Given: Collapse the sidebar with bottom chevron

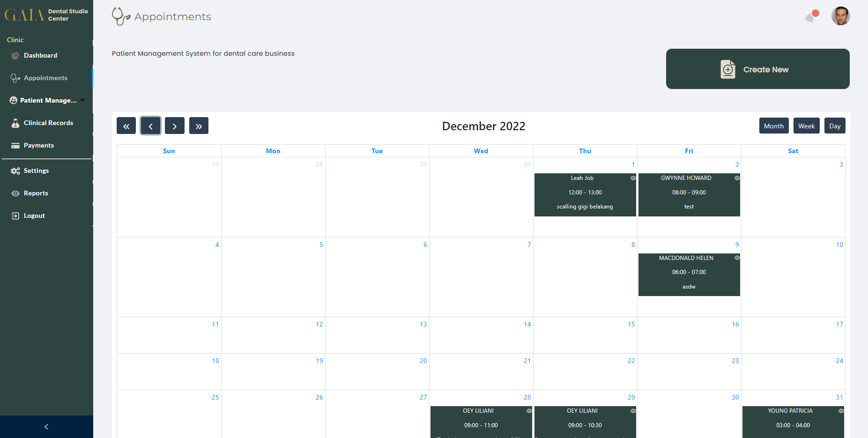Looking at the screenshot, I should coord(46,427).
